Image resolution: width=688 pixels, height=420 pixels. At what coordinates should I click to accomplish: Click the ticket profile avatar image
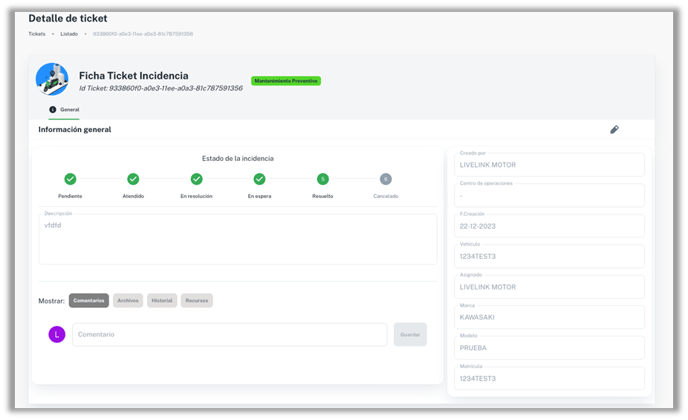coord(52,79)
